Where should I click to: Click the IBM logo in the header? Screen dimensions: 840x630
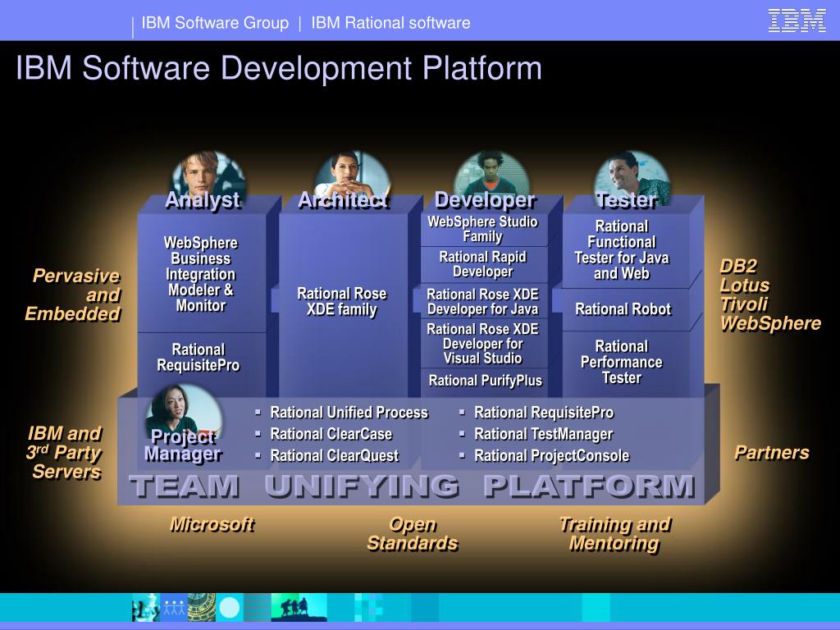[797, 21]
